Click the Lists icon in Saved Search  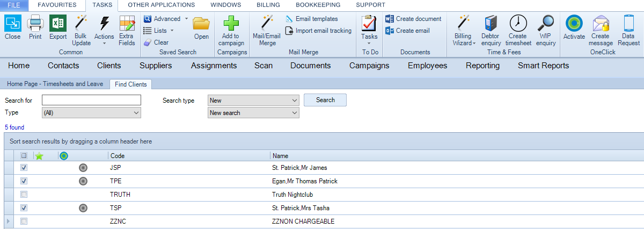coord(148,31)
